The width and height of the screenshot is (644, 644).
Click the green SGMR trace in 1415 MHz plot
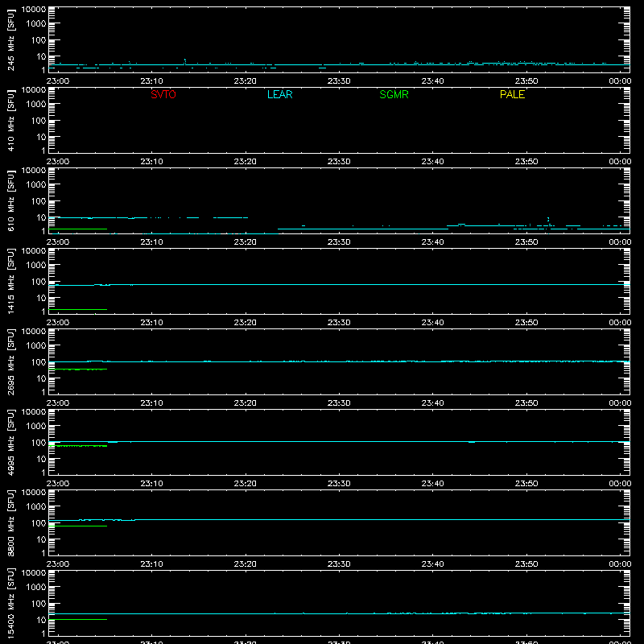[77, 309]
